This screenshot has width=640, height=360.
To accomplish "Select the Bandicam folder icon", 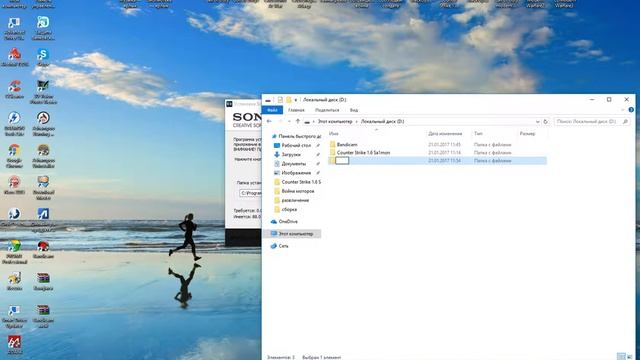I will pos(332,144).
